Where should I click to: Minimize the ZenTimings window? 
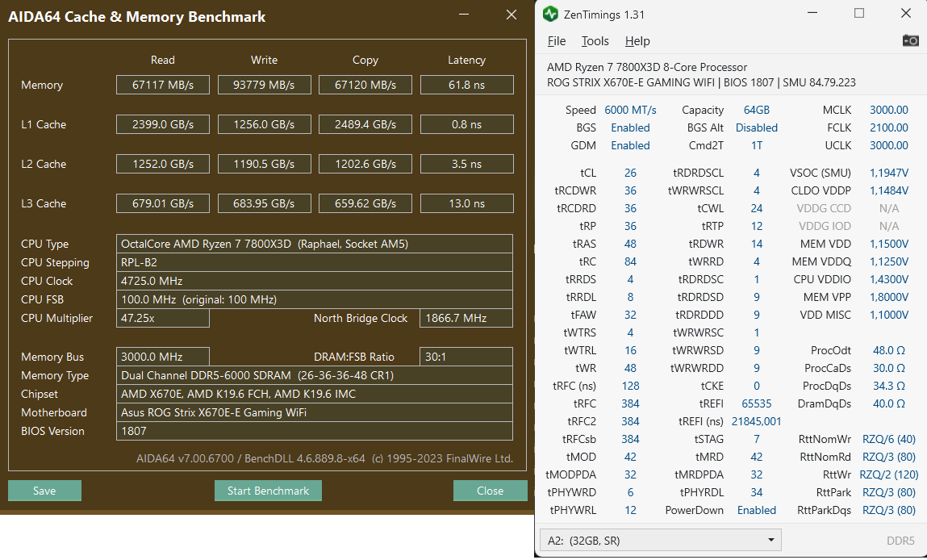pyautogui.click(x=812, y=12)
